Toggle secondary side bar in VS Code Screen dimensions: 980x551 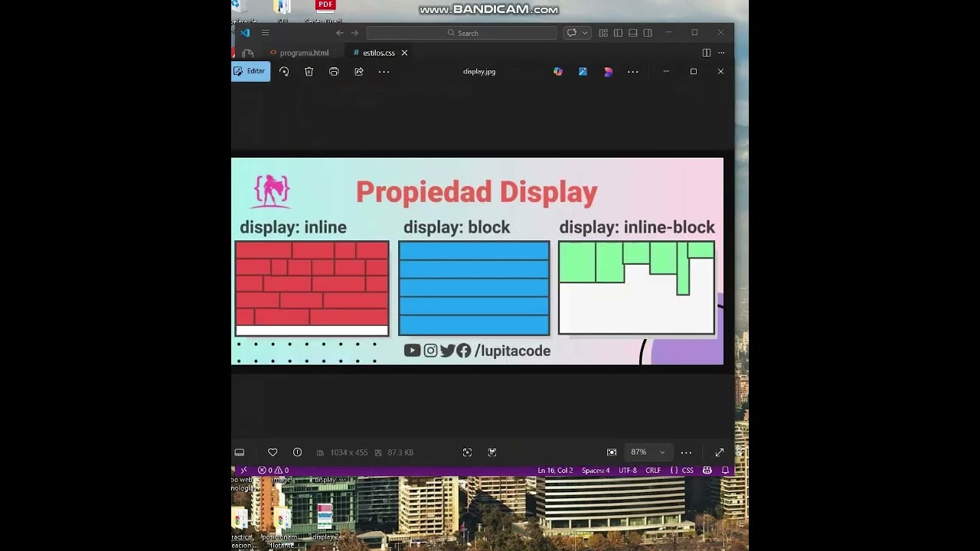pyautogui.click(x=648, y=33)
